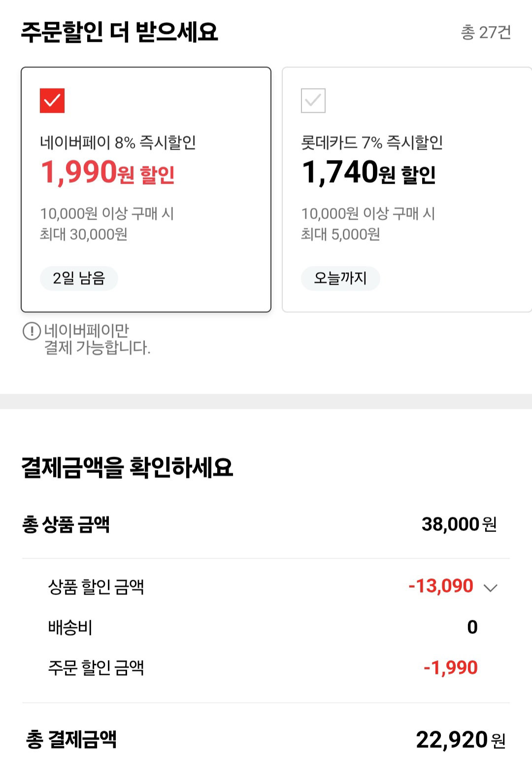Tap the 총 결제금액 22,920원 total

[x=461, y=739]
